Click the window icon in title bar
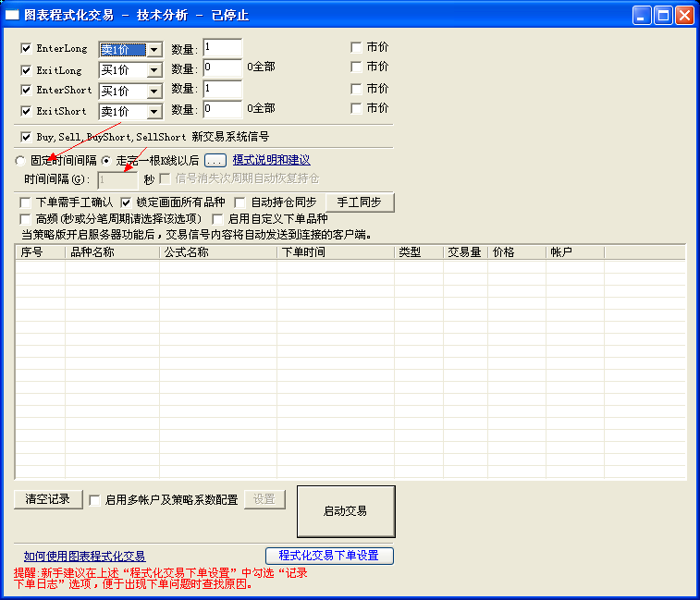 [x=12, y=15]
